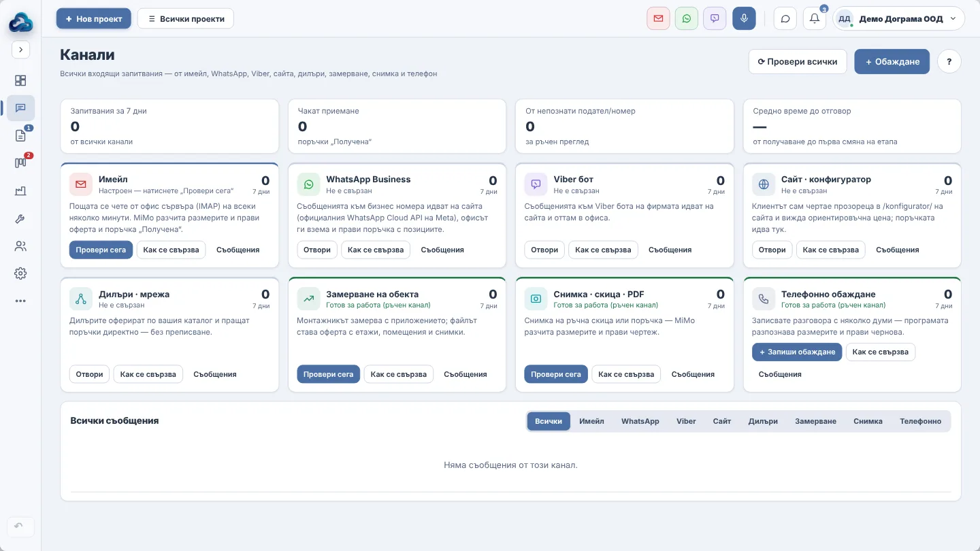Screen dimensions: 980x551
Task: Click the Средно време до отговор stat card
Action: pyautogui.click(x=852, y=127)
